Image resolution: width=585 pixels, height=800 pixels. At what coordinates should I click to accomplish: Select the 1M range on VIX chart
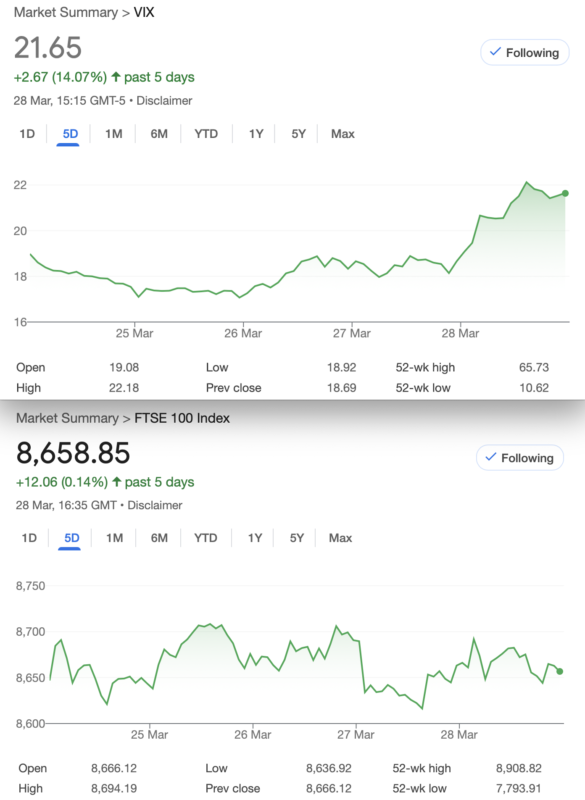pos(114,134)
